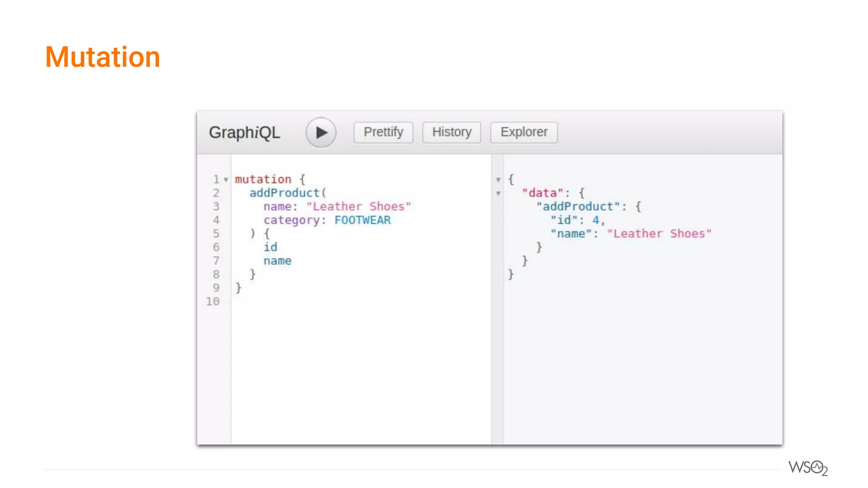The height and width of the screenshot is (488, 868).
Task: Click the FOOTWEAR enum value in the editor
Action: pos(362,220)
